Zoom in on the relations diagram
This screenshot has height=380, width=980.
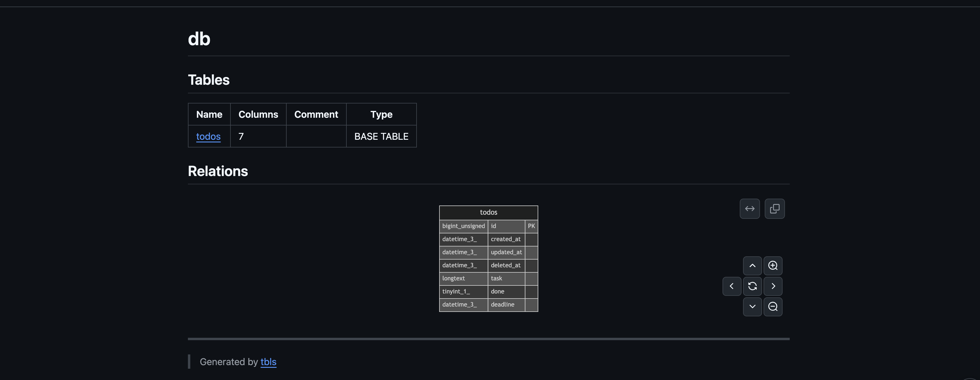pyautogui.click(x=773, y=266)
